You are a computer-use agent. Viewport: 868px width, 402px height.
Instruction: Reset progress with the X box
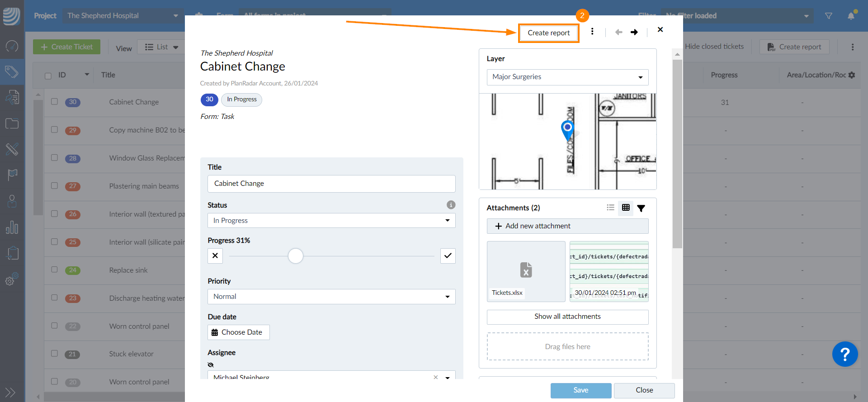coord(215,256)
